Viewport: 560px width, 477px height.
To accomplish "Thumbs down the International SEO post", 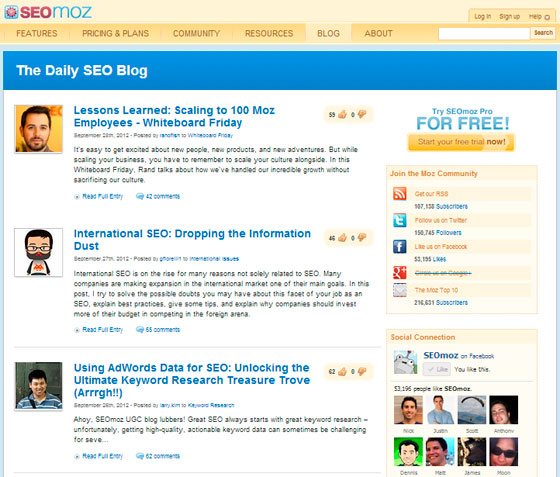I will (362, 237).
